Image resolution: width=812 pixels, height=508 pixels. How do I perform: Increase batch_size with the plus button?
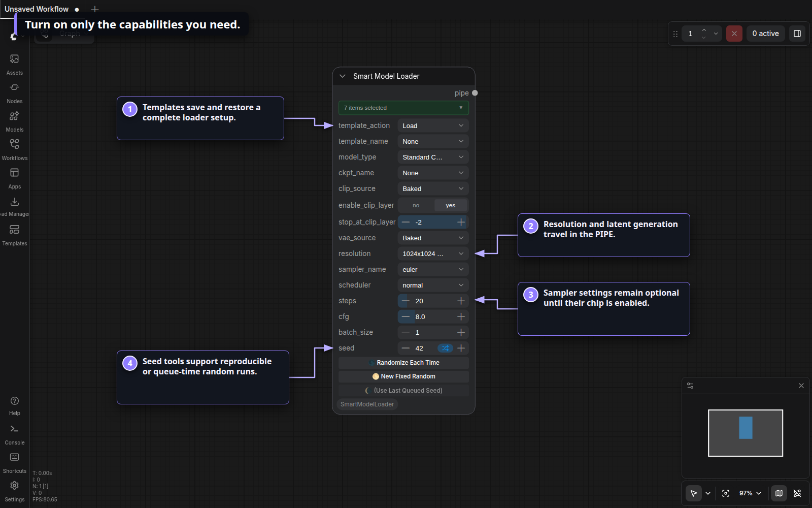(x=461, y=332)
